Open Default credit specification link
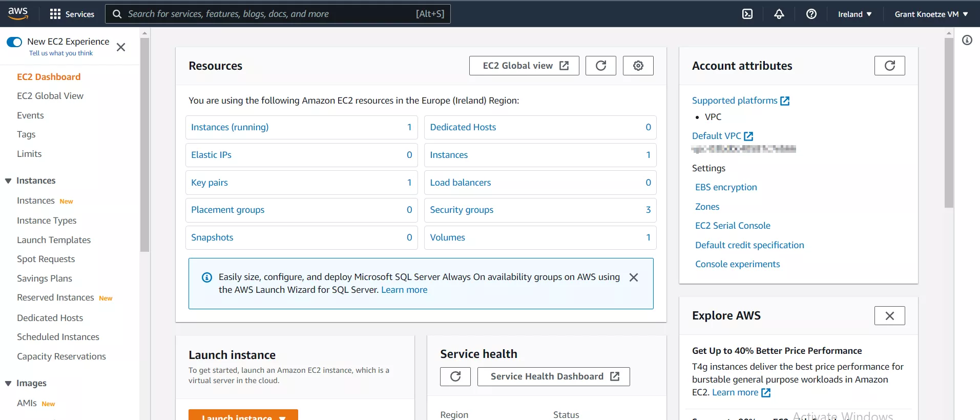This screenshot has height=420, width=980. pyautogui.click(x=749, y=245)
